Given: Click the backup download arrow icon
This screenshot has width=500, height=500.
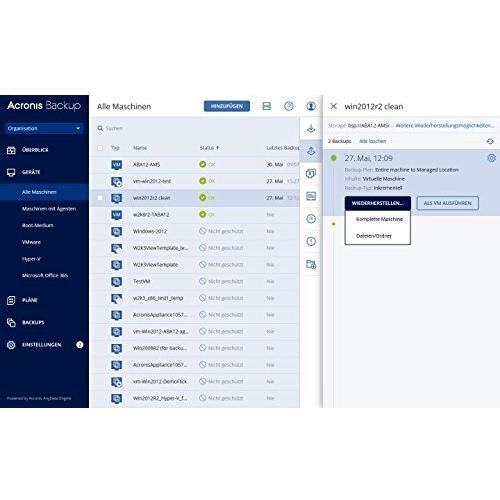Looking at the screenshot, I should [x=311, y=128].
